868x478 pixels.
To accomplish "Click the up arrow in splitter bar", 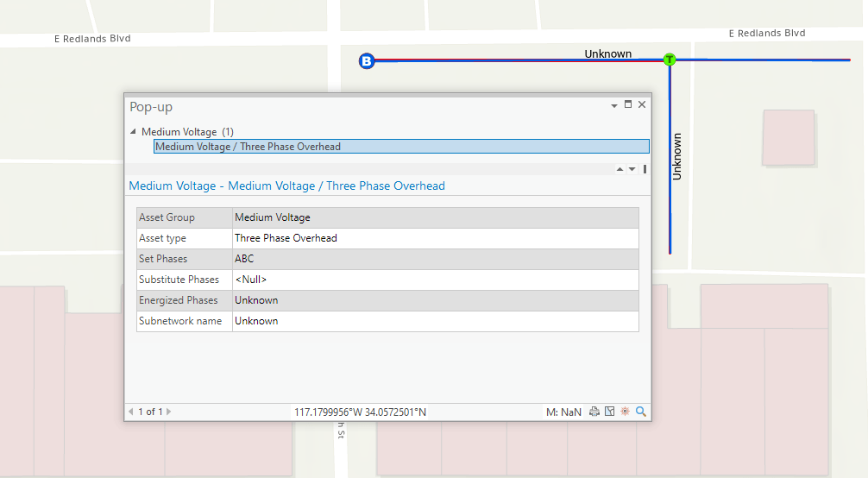I will 620,169.
